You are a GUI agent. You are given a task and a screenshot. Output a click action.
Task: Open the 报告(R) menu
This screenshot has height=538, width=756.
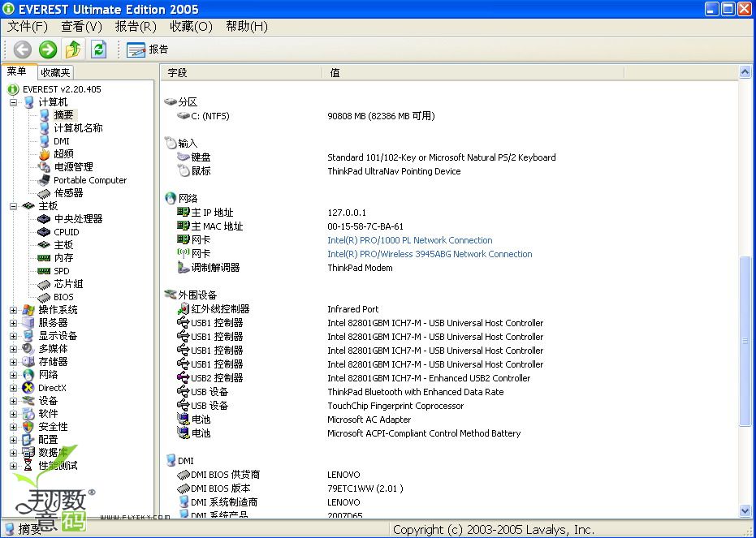(x=136, y=26)
